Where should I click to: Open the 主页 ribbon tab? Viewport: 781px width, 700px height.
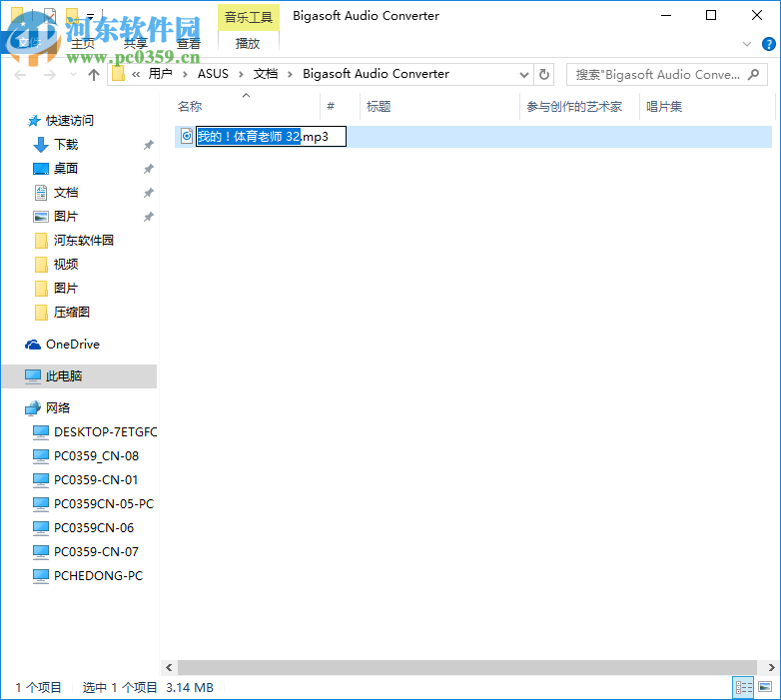click(x=83, y=44)
